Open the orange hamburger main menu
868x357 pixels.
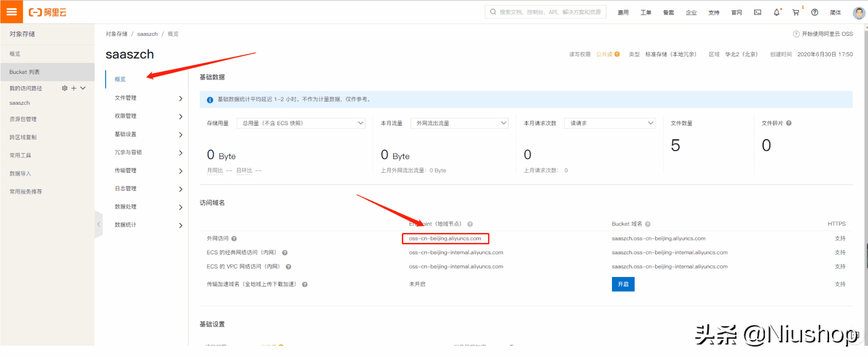pos(11,12)
